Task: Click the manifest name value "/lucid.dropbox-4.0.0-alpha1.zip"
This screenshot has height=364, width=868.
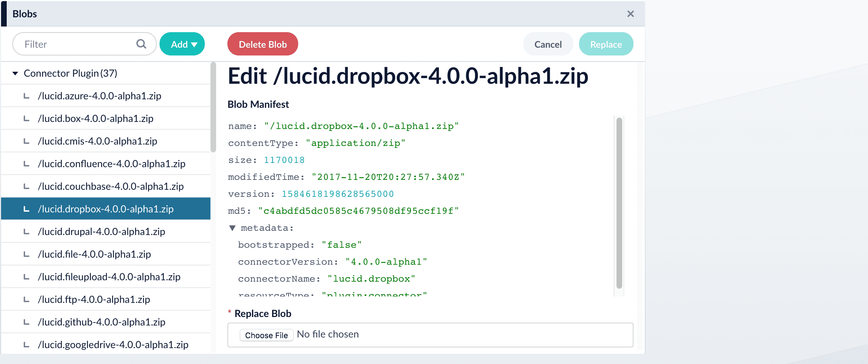Action: 361,126
